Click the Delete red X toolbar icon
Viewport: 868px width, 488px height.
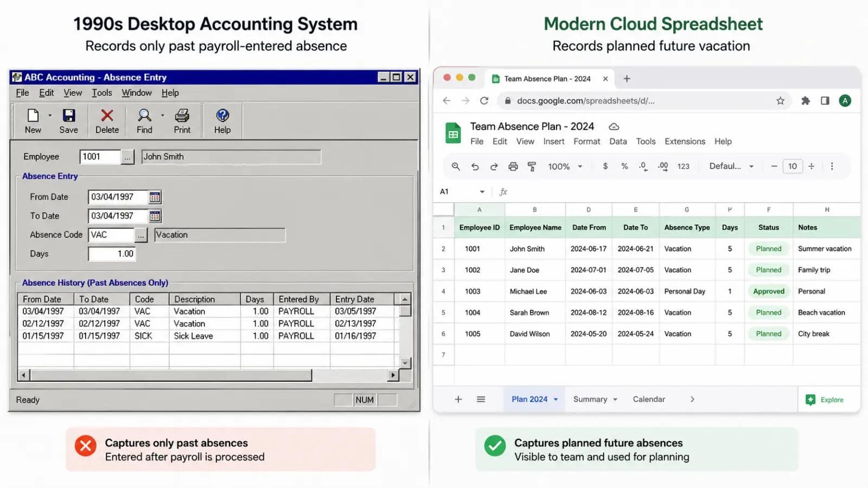107,115
